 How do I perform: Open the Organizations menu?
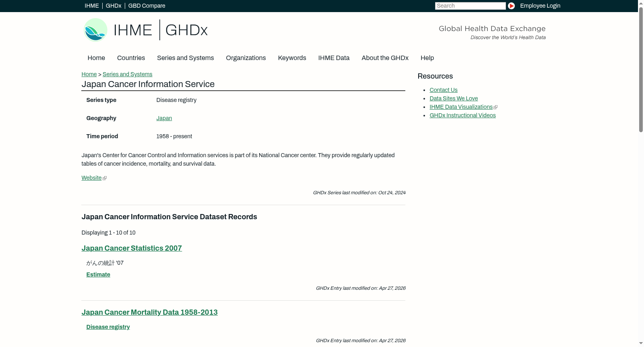(246, 58)
